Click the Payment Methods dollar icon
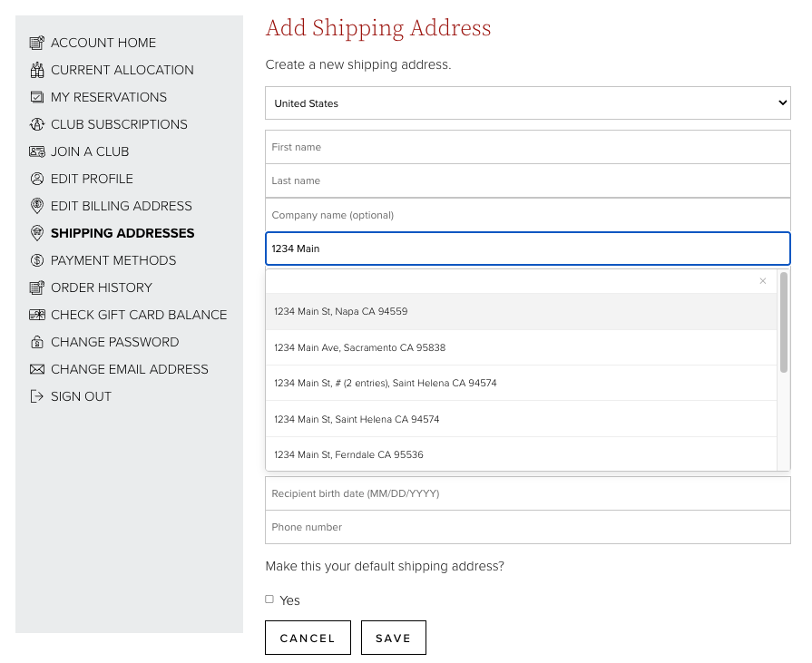Viewport: 812px width, 663px height. pyautogui.click(x=37, y=260)
